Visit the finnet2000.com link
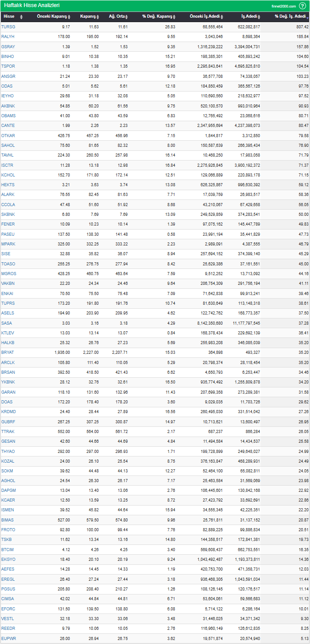Screen dimensions: 310x644 tap(284, 6)
